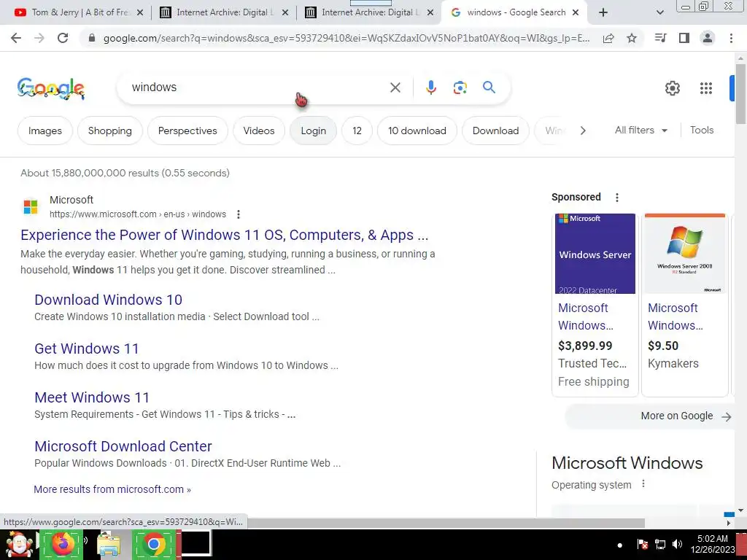Click the Chrome taskbar icon
747x560 pixels.
pyautogui.click(x=153, y=543)
